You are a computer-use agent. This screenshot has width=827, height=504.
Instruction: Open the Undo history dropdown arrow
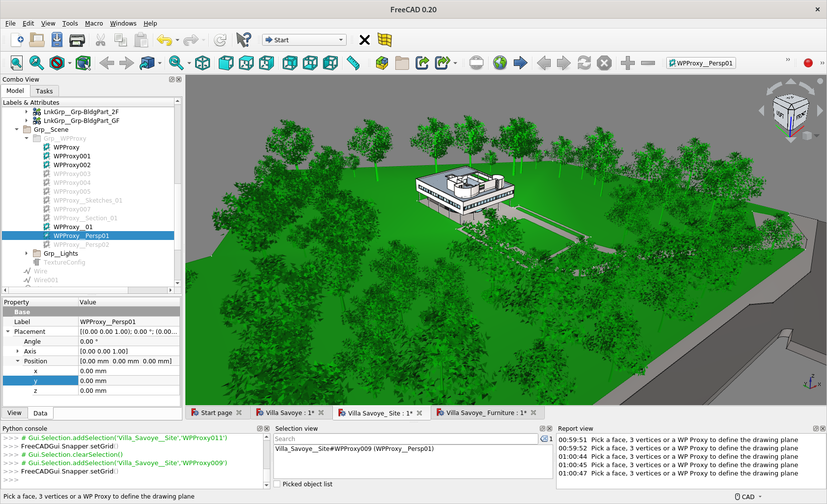[x=177, y=40]
